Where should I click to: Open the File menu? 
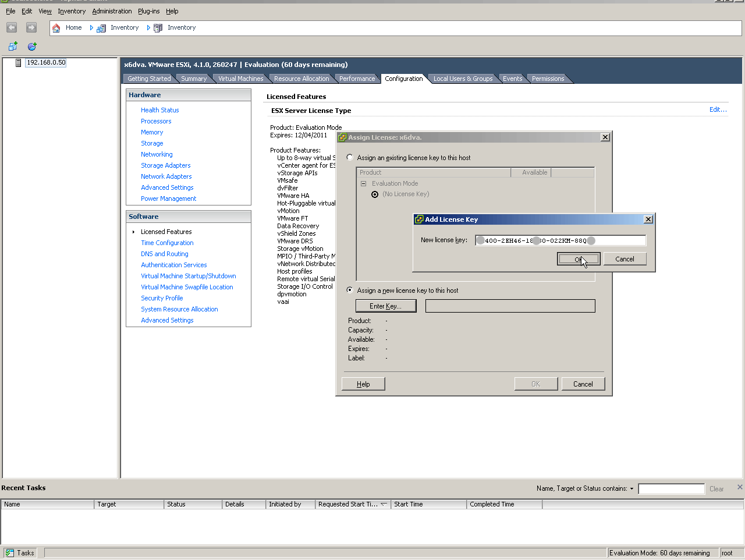click(x=10, y=11)
